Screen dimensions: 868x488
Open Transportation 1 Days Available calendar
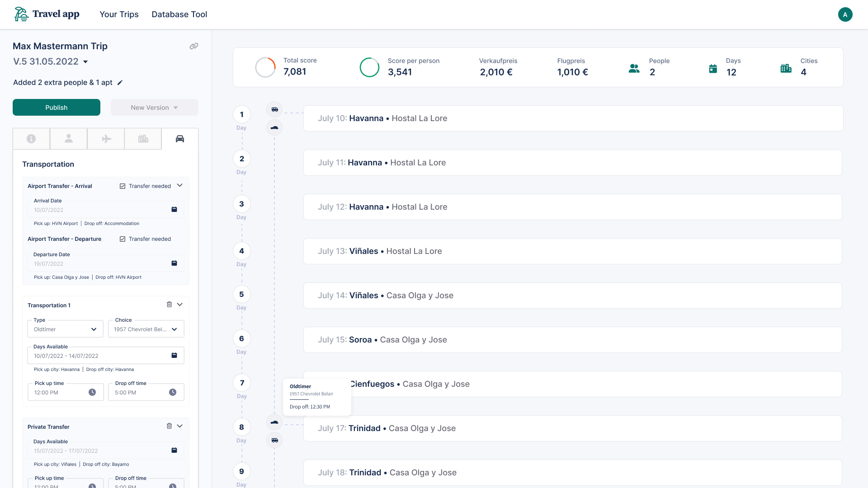click(x=174, y=356)
